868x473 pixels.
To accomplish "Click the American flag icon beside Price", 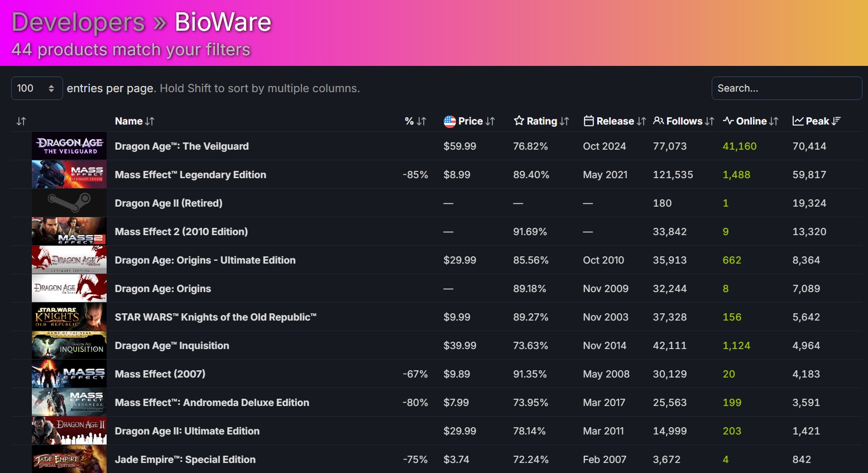I will click(449, 121).
